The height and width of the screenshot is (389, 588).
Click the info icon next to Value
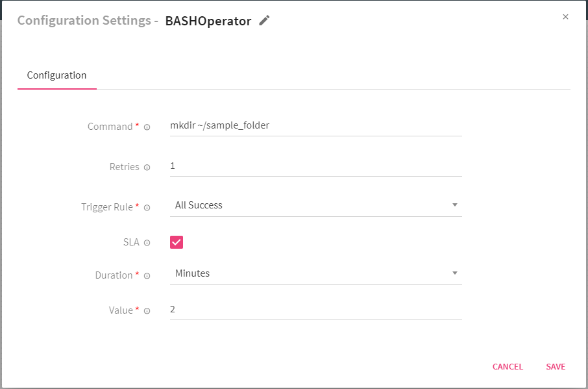point(147,310)
